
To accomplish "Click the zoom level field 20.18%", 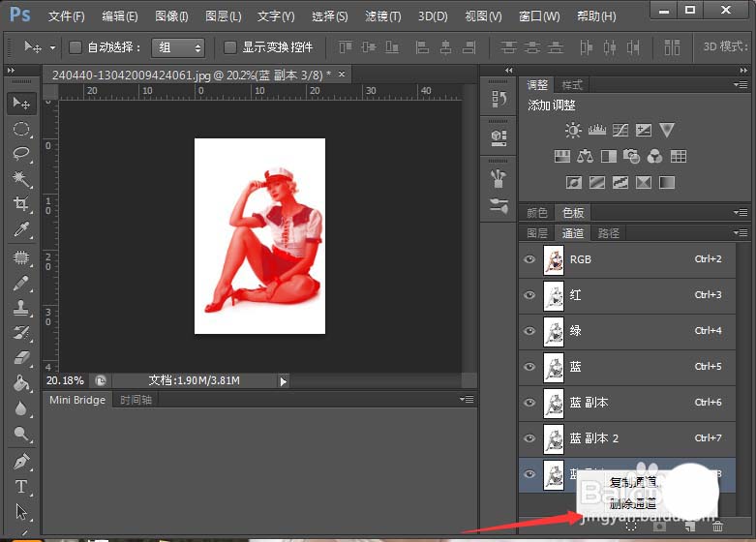I will (x=65, y=381).
